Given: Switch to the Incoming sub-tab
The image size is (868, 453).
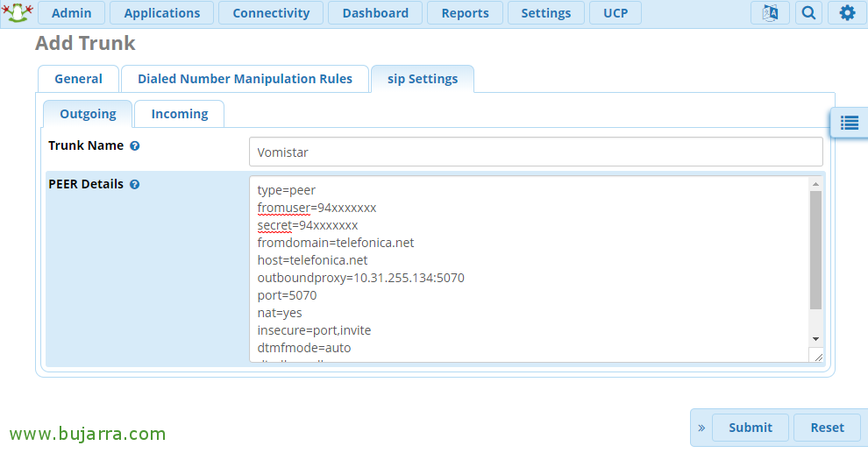Looking at the screenshot, I should (x=180, y=114).
